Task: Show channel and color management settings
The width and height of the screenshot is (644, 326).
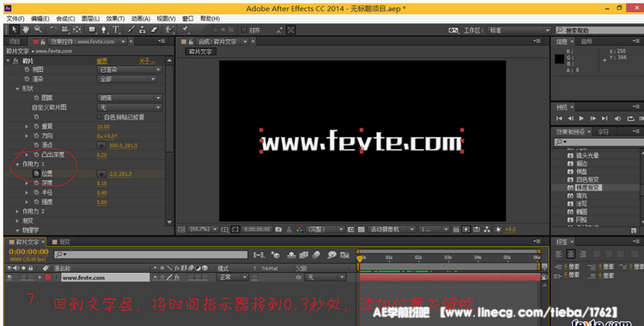Action: tap(300, 230)
